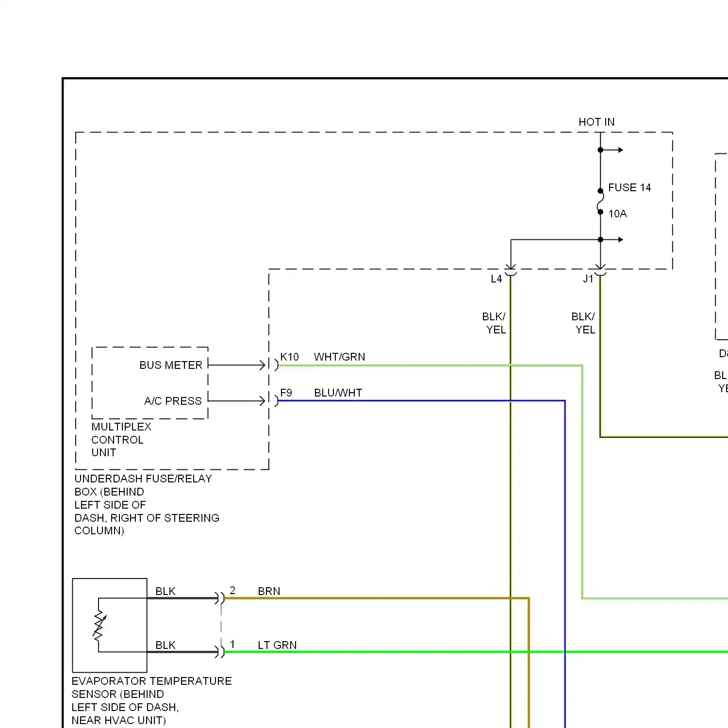Click the arrow after BUS METER

pos(237,365)
